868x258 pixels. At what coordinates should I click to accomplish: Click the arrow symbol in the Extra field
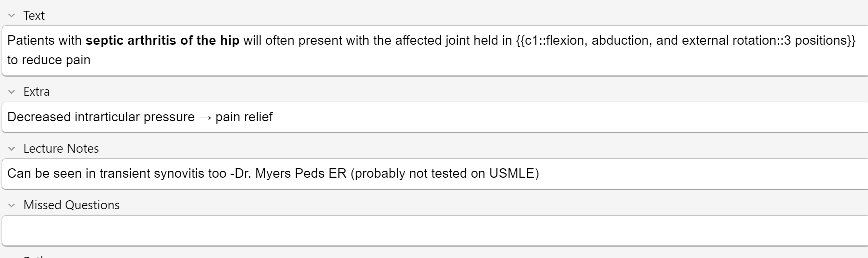click(205, 117)
